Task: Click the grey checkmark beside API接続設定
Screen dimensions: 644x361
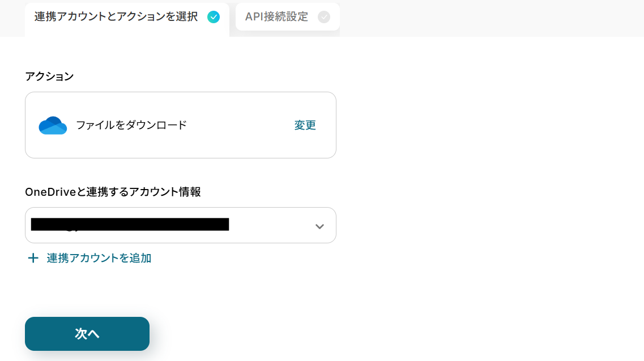Action: coord(324,17)
